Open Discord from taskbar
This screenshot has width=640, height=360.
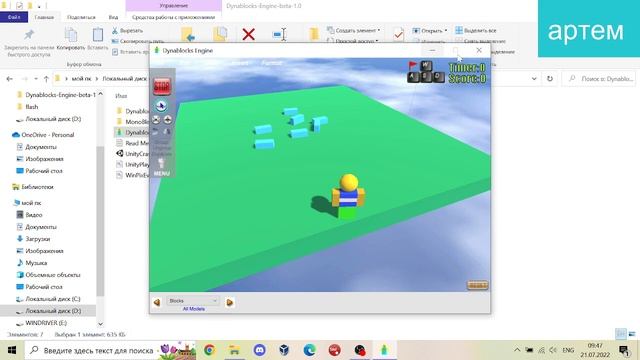click(x=260, y=350)
